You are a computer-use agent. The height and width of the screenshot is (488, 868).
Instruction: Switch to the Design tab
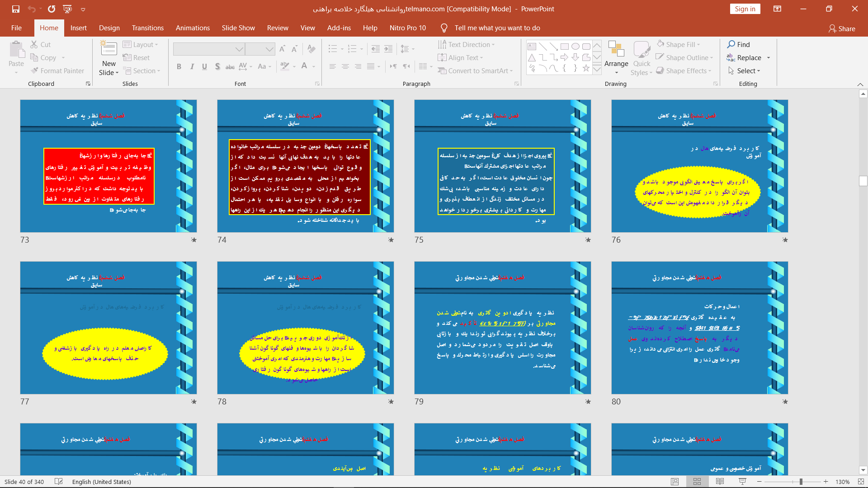[109, 28]
